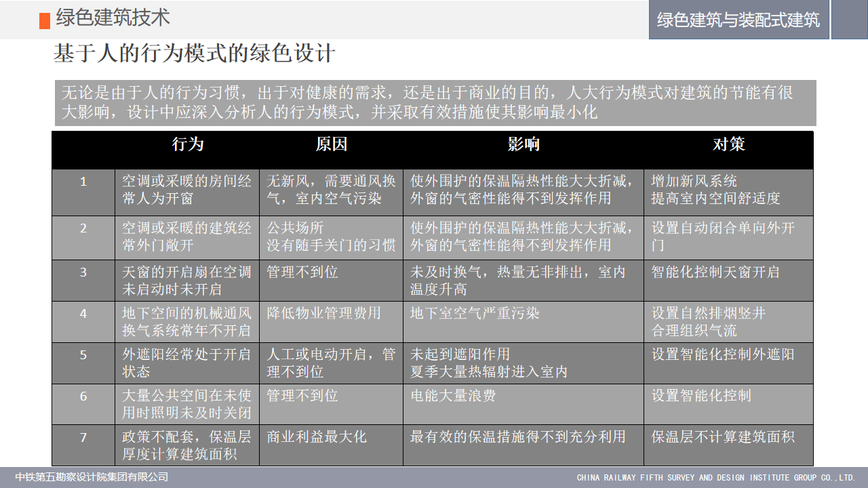Click the subtitle 基于人的行为模式的绿色设计
868x488 pixels.
click(x=194, y=54)
